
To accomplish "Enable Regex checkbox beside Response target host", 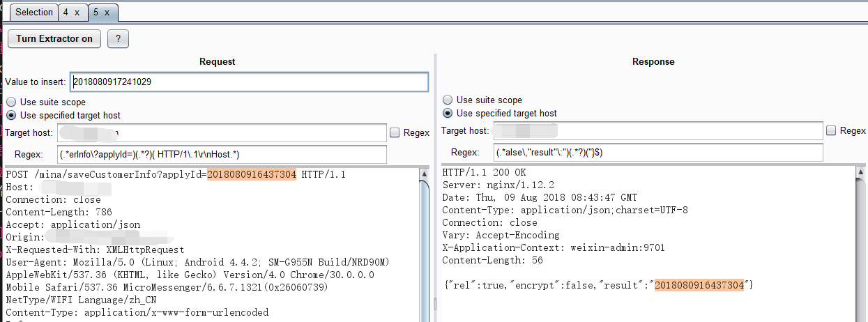I will 831,130.
